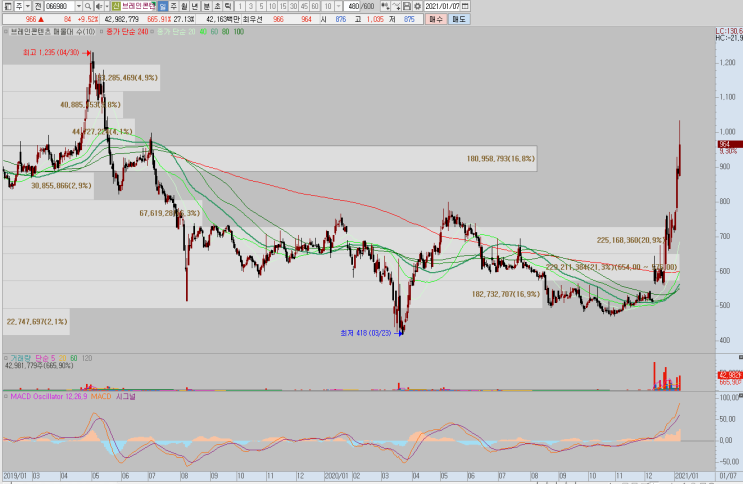Choose the 3 interval button
Screen dimensions: 743x484
[x=251, y=6]
